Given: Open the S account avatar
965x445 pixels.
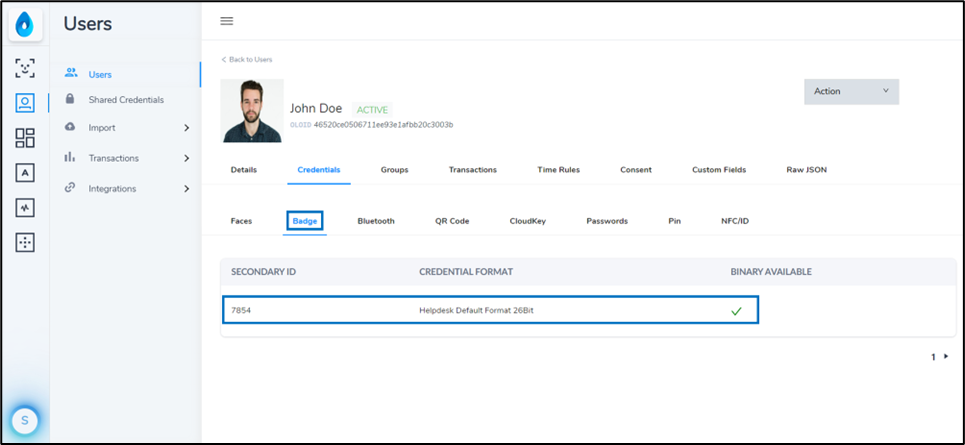Looking at the screenshot, I should coord(25,420).
